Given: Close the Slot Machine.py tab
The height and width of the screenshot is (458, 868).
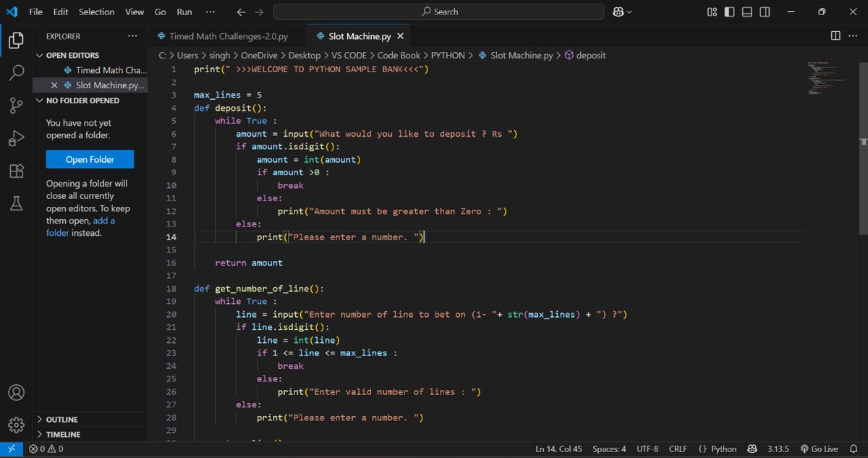Looking at the screenshot, I should [x=400, y=36].
